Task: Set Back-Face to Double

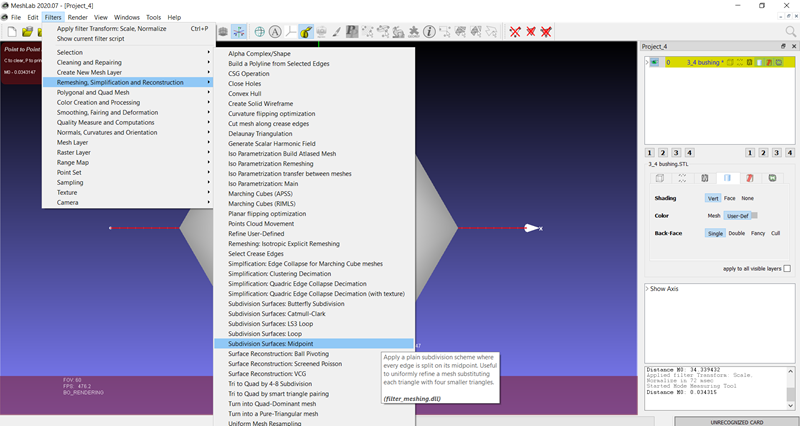Action: coord(737,233)
